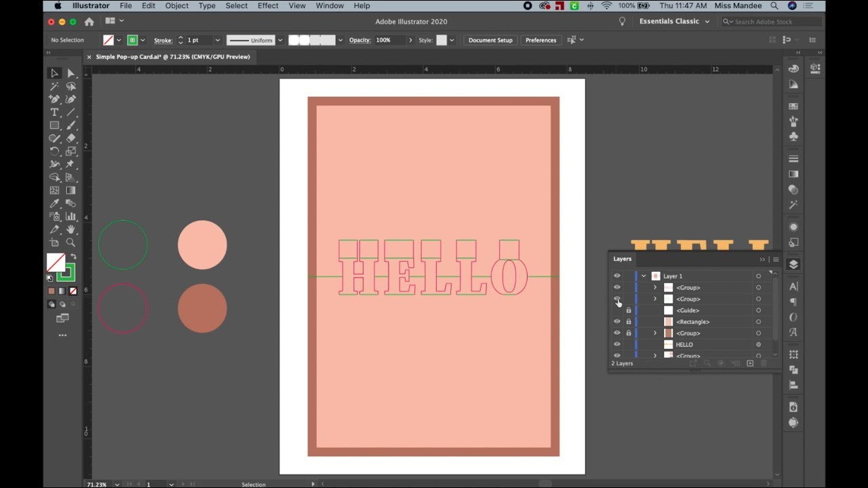Select the Magic Wand tool

click(54, 86)
